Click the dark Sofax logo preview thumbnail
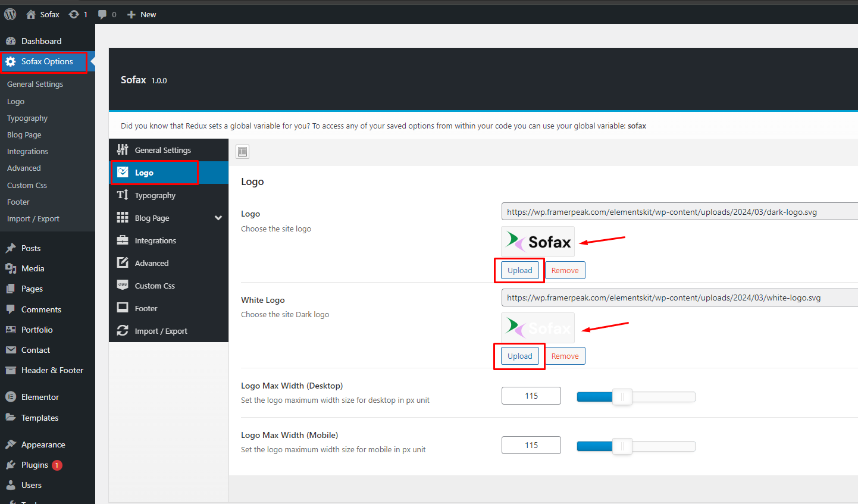858x504 pixels. tap(538, 242)
